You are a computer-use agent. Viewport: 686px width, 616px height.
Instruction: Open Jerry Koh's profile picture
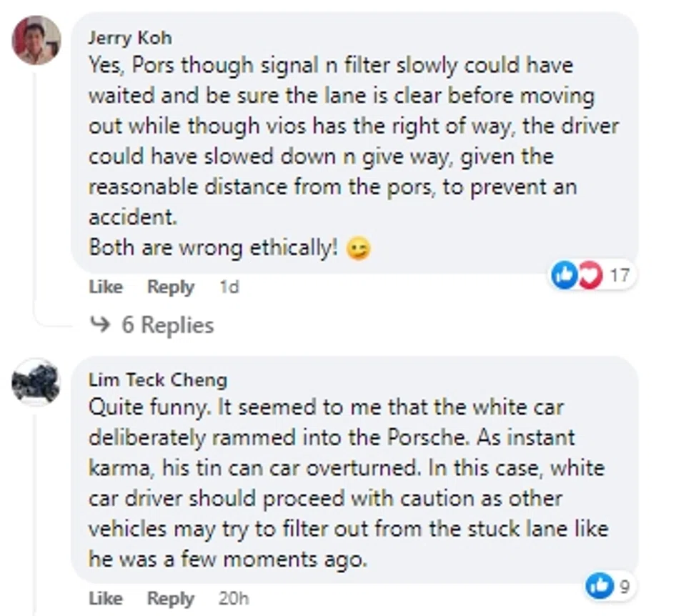36,40
